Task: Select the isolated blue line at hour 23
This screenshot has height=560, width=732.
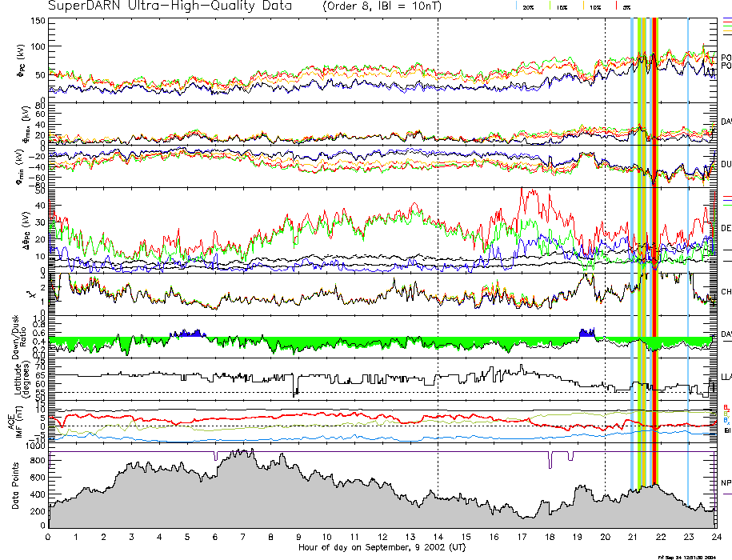Action: 688,240
